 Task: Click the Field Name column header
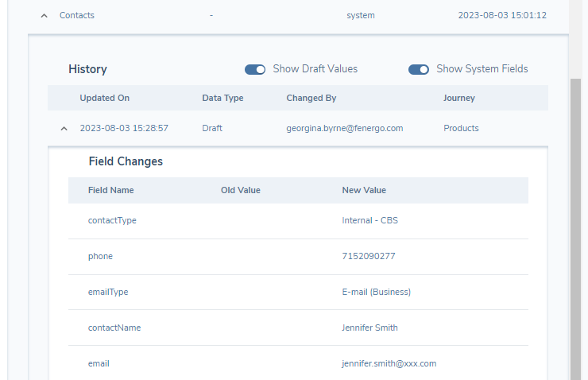click(110, 191)
